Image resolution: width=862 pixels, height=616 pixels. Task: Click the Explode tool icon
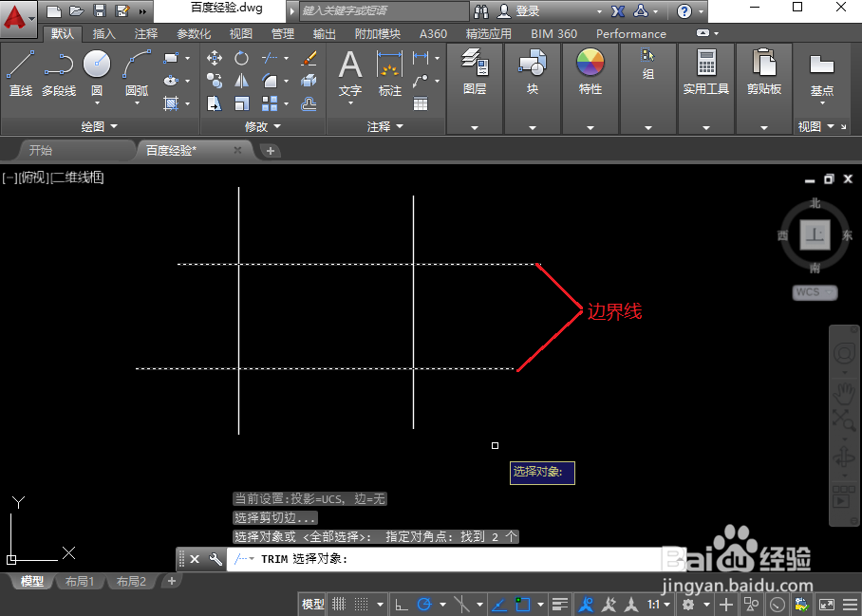tap(309, 81)
